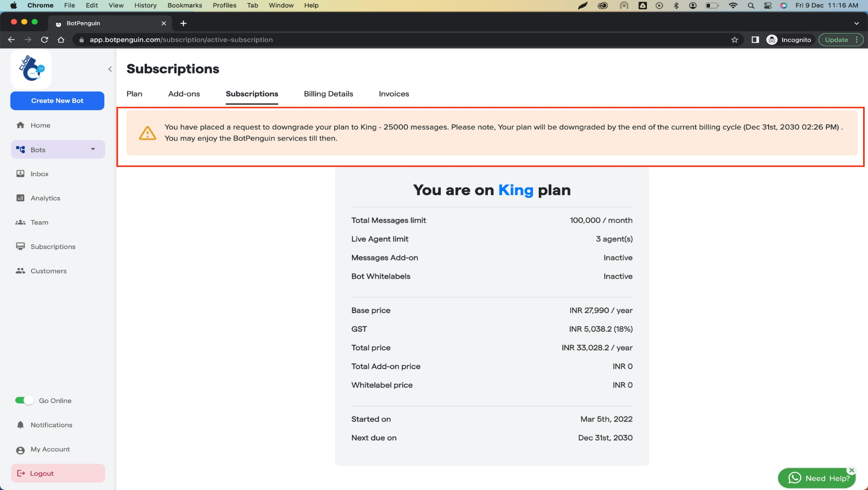Click the warning triangle icon in banner
Image resolution: width=868 pixels, height=490 pixels.
pyautogui.click(x=148, y=133)
